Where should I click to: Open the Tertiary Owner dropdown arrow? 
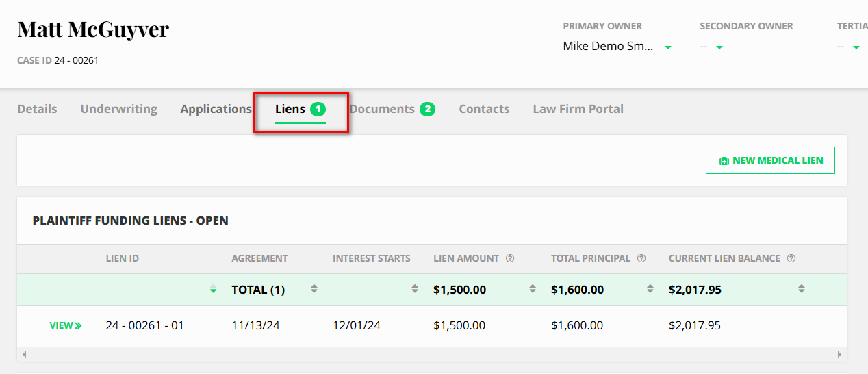coord(856,47)
